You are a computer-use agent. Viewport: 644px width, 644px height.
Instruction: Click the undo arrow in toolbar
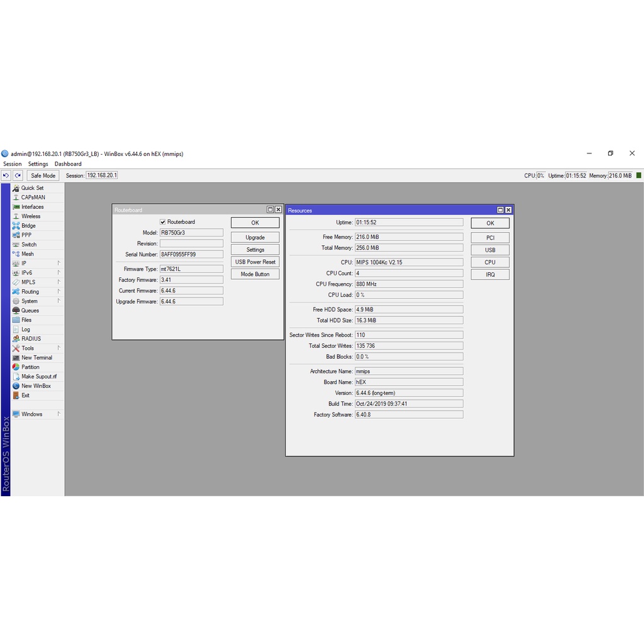coord(6,175)
